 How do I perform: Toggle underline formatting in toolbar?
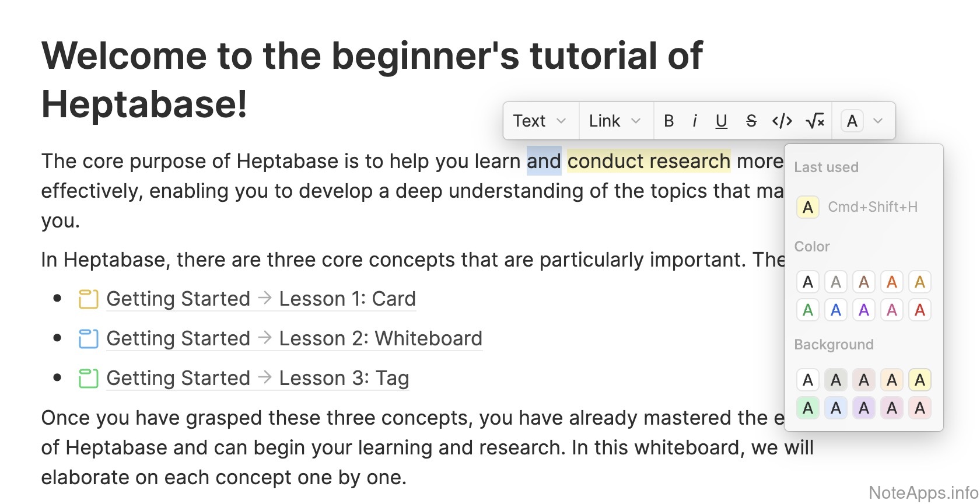click(722, 121)
